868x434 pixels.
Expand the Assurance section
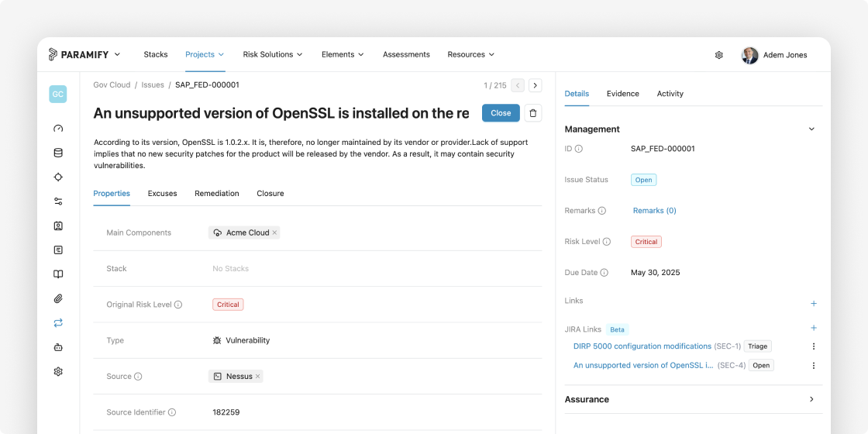(811, 399)
